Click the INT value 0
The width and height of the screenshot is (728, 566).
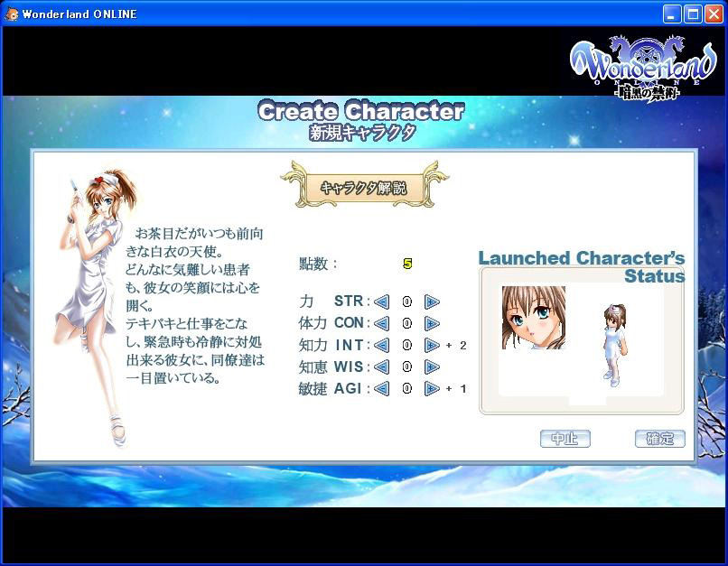[406, 345]
